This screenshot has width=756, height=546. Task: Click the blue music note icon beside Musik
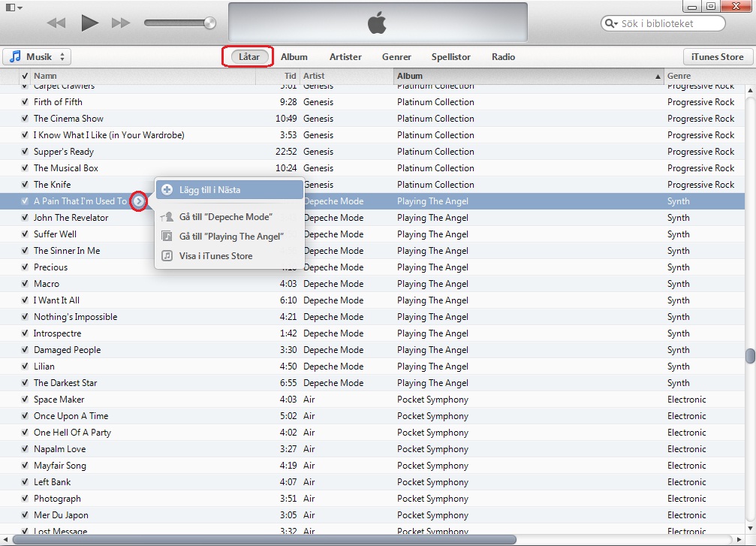[x=16, y=56]
